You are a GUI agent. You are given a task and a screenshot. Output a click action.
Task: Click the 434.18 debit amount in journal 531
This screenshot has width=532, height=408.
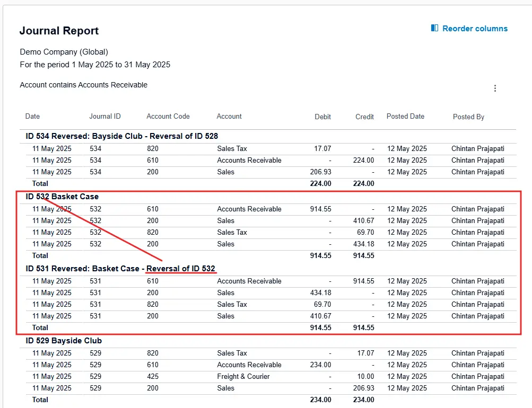click(x=320, y=293)
